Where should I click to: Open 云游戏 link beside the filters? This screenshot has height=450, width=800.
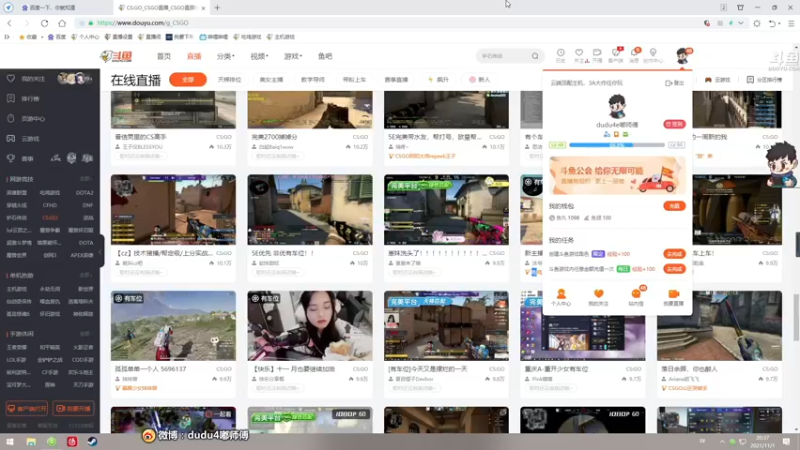pyautogui.click(x=717, y=80)
